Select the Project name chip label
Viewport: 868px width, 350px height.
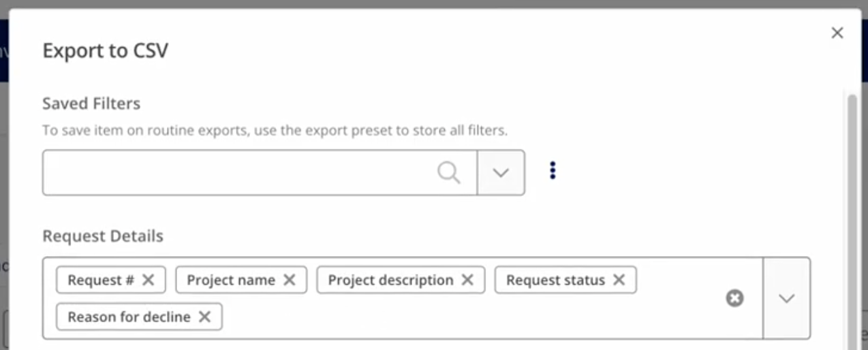(231, 280)
